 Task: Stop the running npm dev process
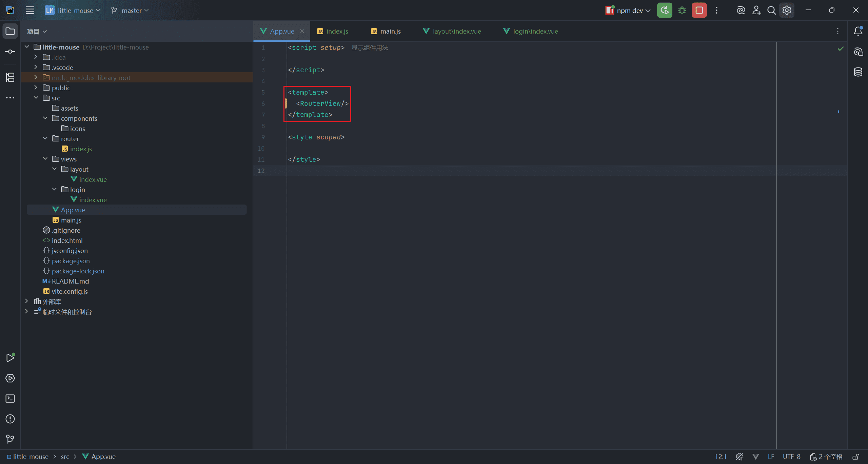point(699,11)
